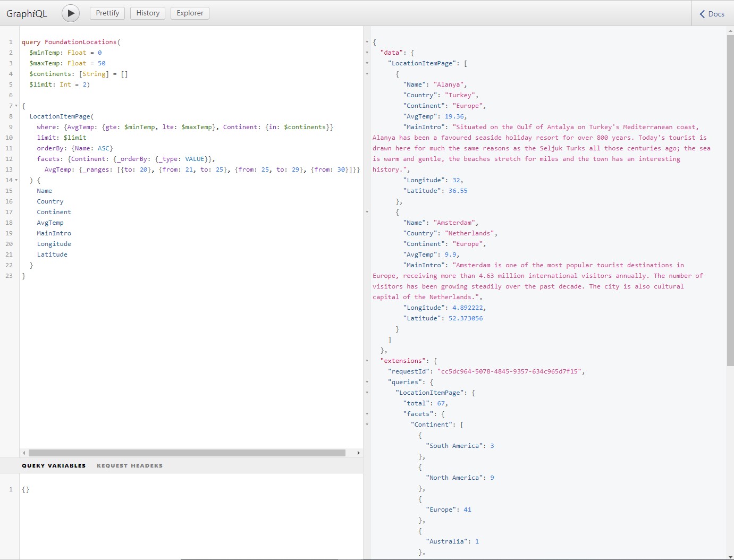Fold the "facets" node in results
The width and height of the screenshot is (734, 560).
tap(367, 414)
